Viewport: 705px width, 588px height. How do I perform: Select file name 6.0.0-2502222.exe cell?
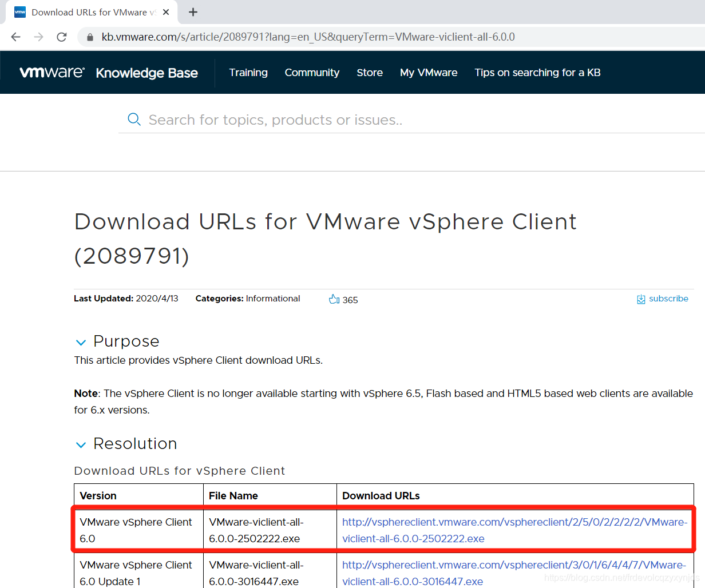(x=270, y=530)
